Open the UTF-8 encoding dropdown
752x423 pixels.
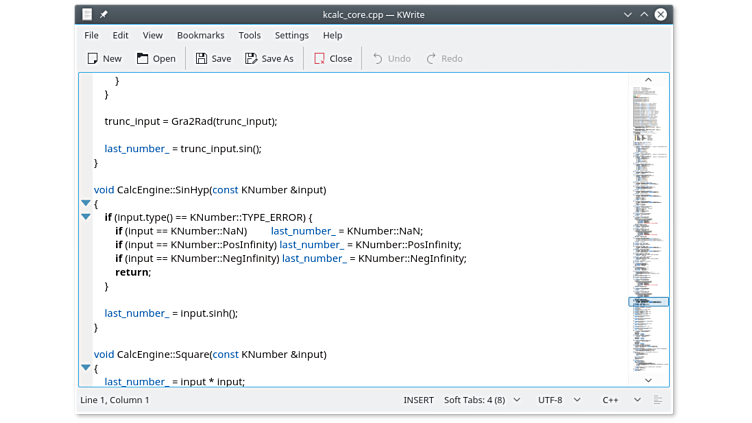pos(558,400)
